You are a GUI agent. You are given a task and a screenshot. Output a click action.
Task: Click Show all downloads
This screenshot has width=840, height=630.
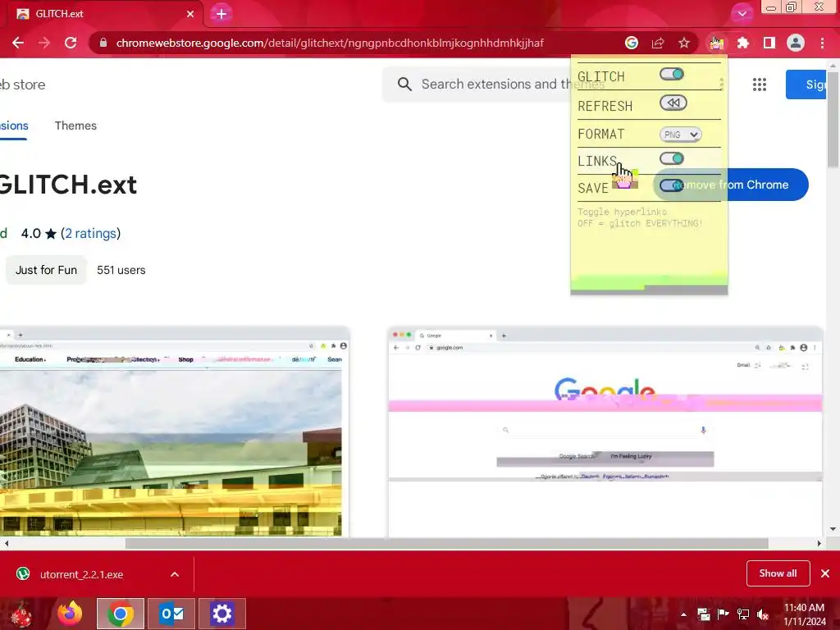[x=778, y=573]
